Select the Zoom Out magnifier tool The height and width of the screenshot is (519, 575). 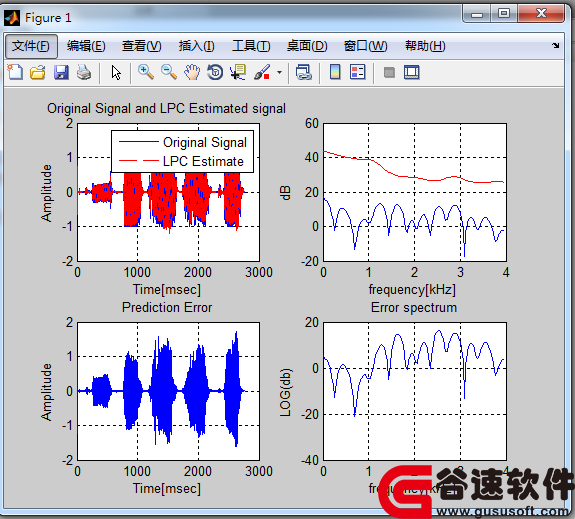[169, 72]
